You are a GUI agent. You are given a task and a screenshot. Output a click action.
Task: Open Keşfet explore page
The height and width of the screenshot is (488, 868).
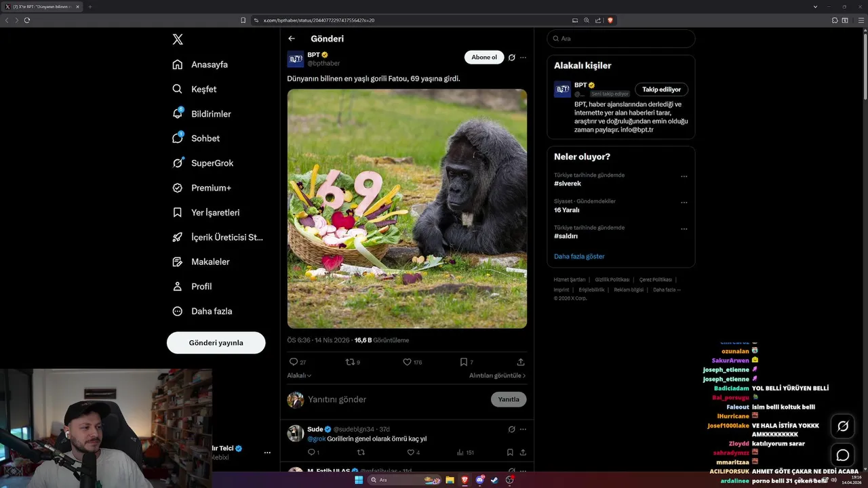(195, 89)
